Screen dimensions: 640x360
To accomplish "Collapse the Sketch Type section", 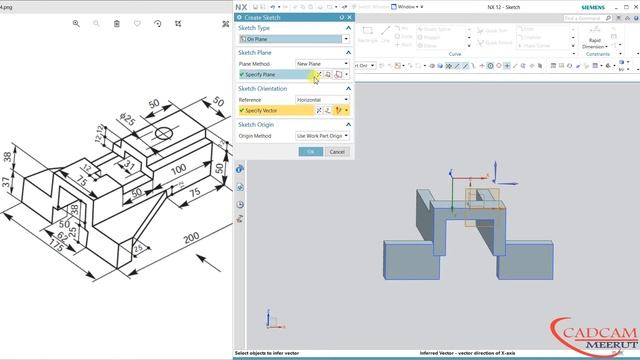I will [x=348, y=28].
